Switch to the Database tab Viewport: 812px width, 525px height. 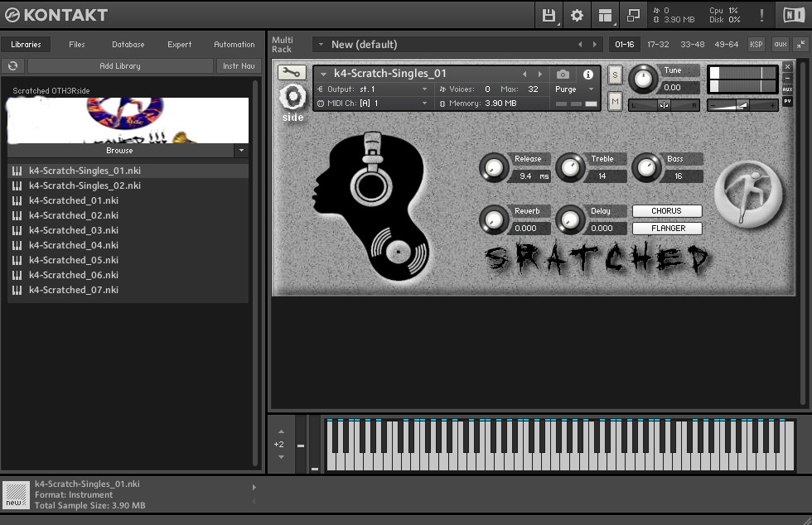128,45
